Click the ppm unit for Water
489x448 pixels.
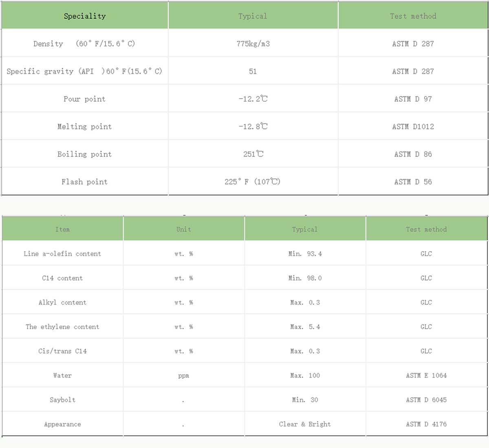click(184, 376)
